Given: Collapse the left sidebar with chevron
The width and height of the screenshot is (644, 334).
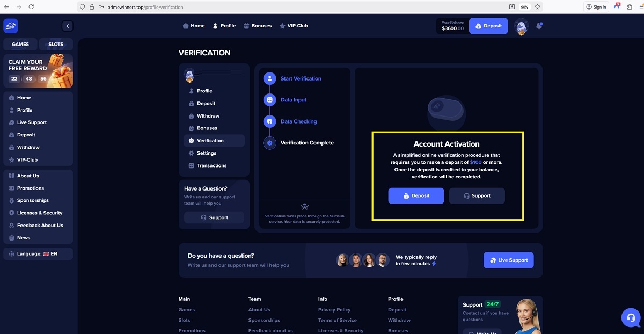Looking at the screenshot, I should click(67, 26).
